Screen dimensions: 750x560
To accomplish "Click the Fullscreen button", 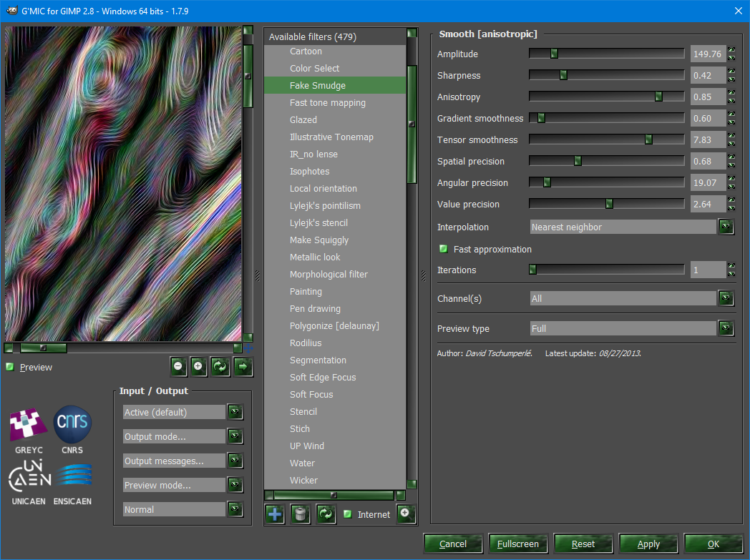I will coord(518,544).
